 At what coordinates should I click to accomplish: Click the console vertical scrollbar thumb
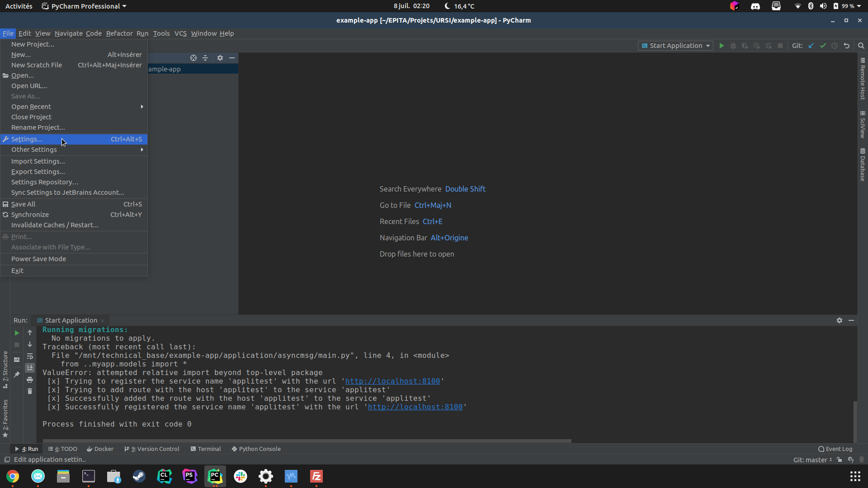pyautogui.click(x=855, y=421)
